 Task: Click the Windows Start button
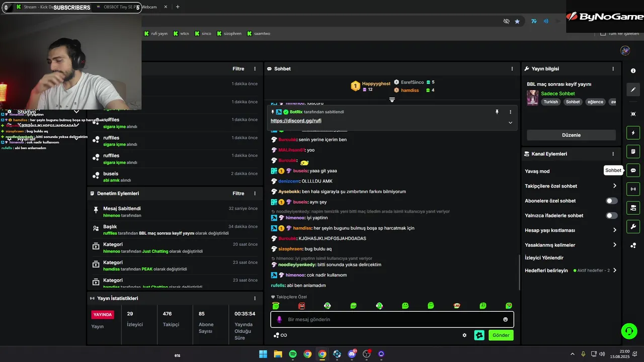click(x=263, y=354)
